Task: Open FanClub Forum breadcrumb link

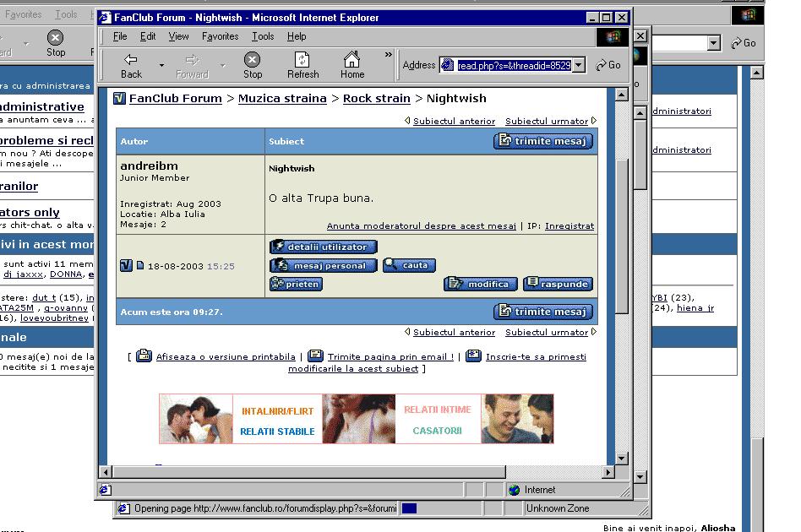Action: pyautogui.click(x=175, y=98)
